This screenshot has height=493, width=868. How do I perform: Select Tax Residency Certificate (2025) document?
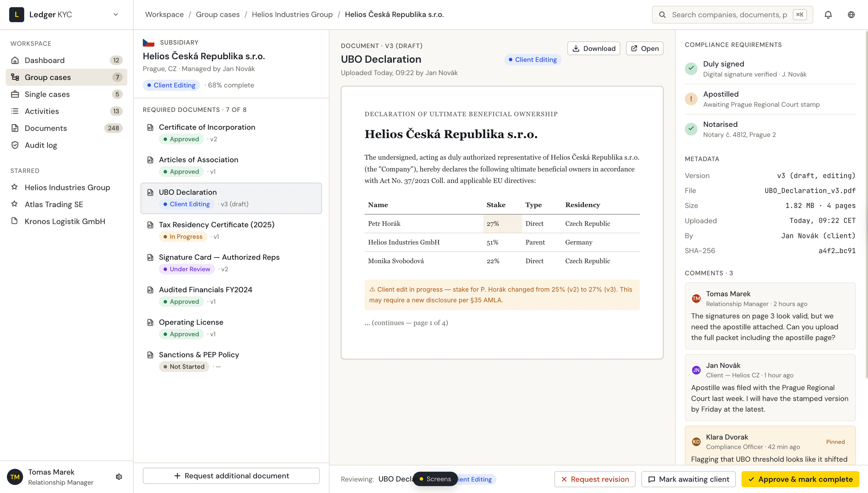tap(217, 224)
